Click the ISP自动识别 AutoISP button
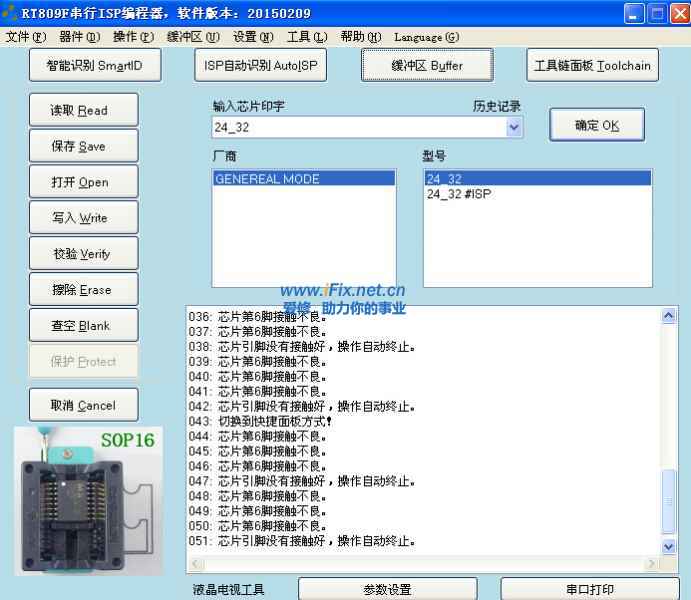This screenshot has height=600, width=691. [x=260, y=65]
